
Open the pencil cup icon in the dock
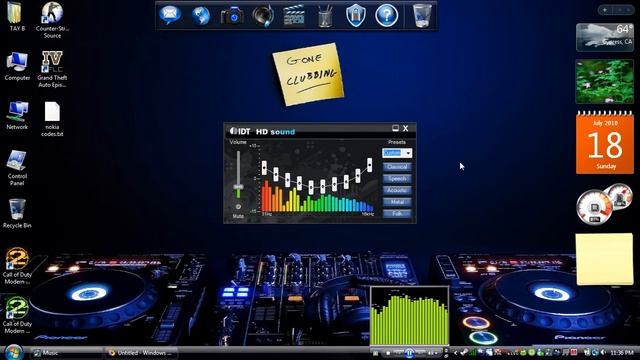click(x=325, y=16)
